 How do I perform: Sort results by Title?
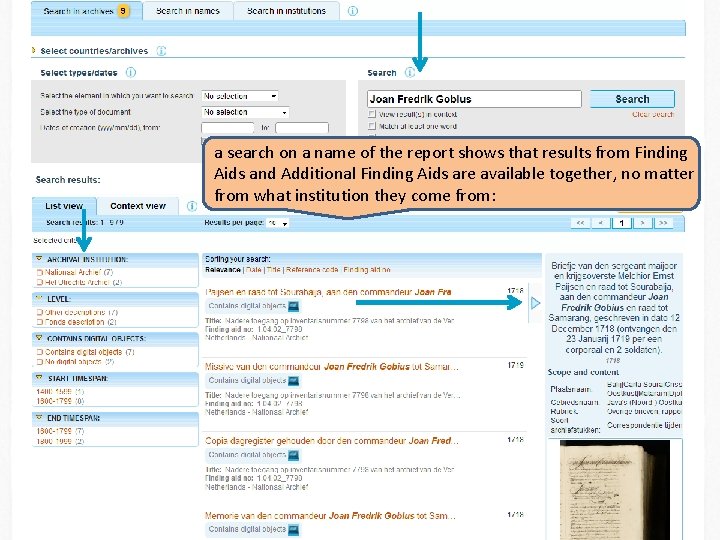[x=273, y=270]
